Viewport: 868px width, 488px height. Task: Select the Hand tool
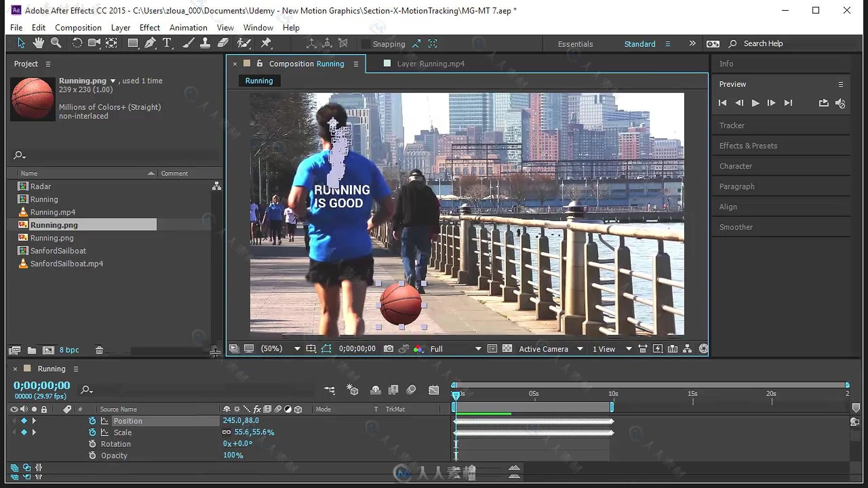38,43
